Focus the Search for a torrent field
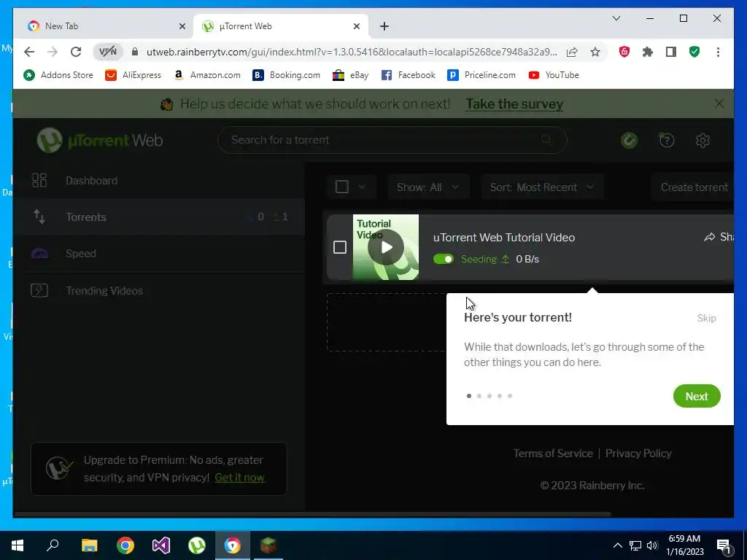Screen dimensions: 747x560 point(392,140)
